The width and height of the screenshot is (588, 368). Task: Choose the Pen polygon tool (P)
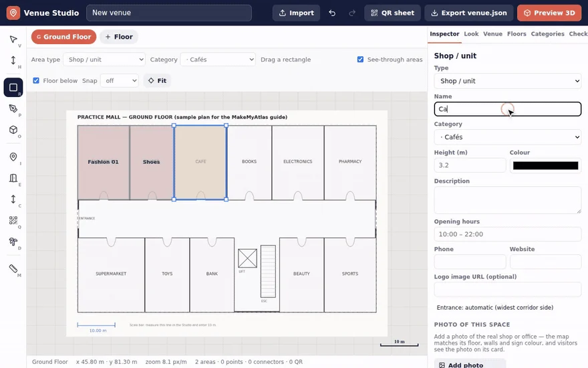[x=13, y=108]
